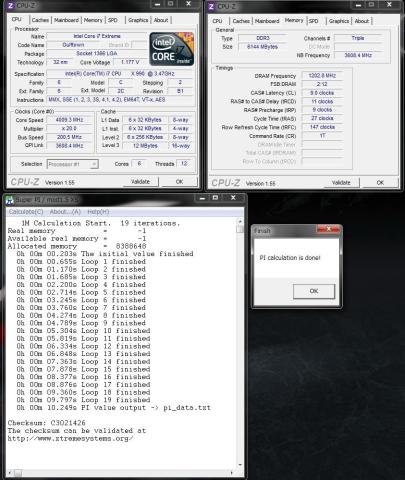The height and width of the screenshot is (480, 405).
Task: Open the Help(H) menu in Super PI
Action: tap(98, 212)
